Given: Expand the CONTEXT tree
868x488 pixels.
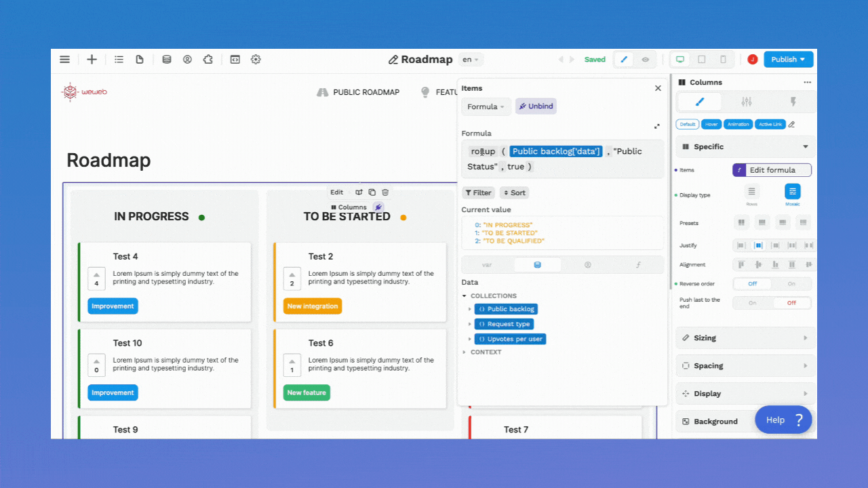Looking at the screenshot, I should [465, 352].
